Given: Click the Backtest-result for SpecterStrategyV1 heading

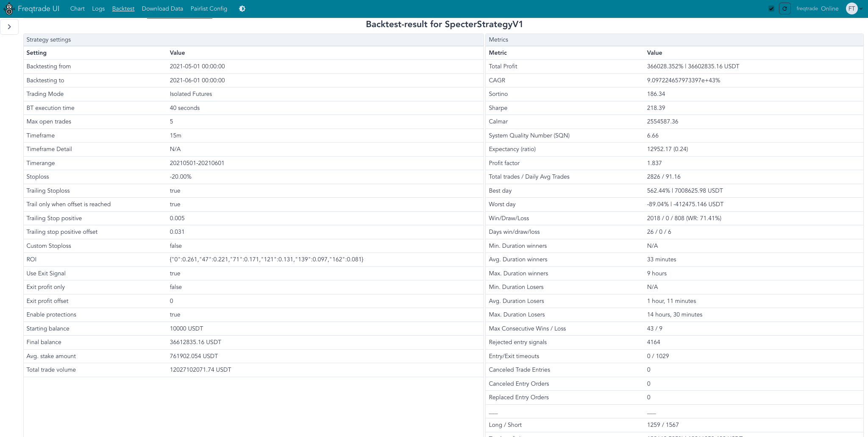Looking at the screenshot, I should point(444,25).
